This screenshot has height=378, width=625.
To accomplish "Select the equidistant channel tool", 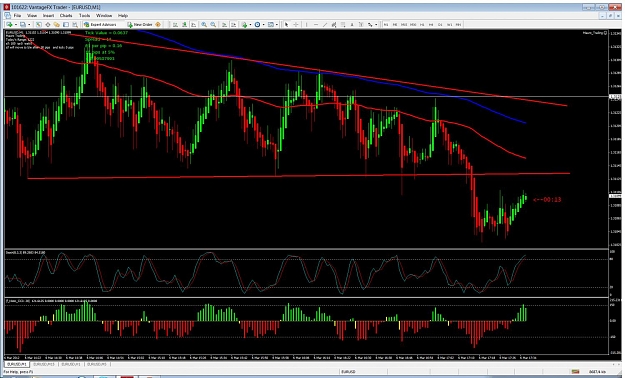I will click(x=334, y=24).
